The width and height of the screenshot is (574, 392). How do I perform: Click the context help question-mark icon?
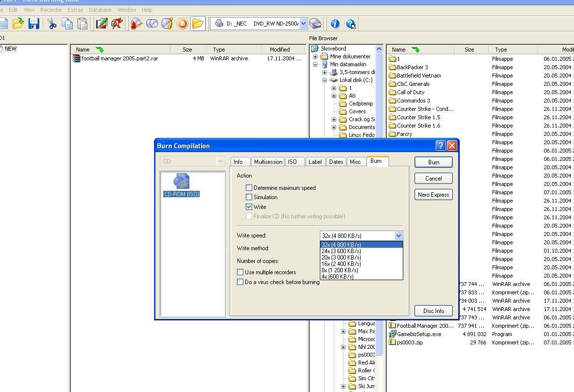click(350, 24)
